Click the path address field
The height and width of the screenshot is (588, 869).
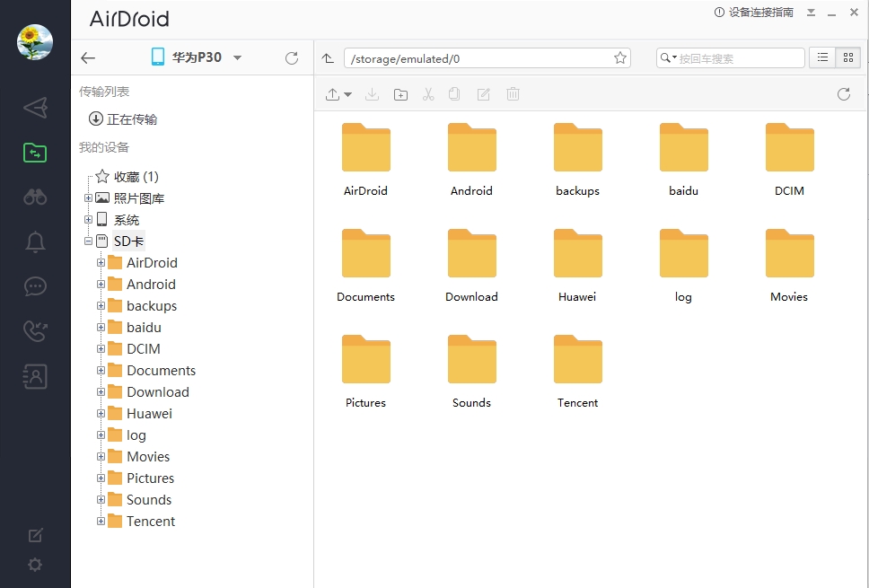pos(487,58)
